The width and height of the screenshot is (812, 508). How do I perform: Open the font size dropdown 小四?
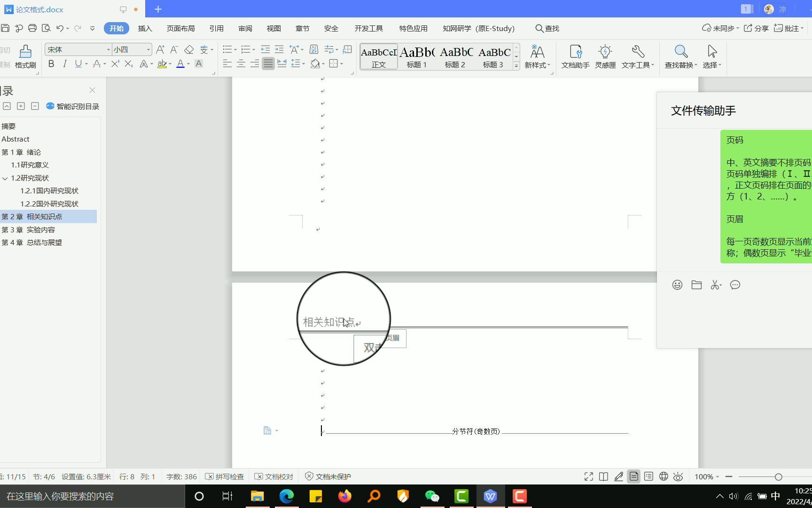[x=132, y=49]
